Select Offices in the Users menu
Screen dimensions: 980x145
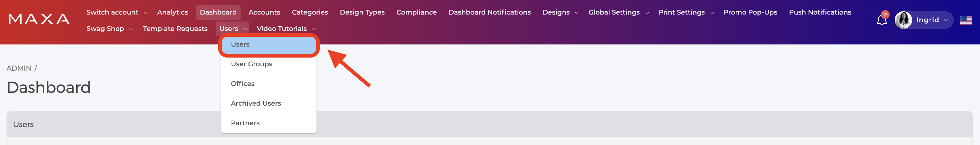pyautogui.click(x=269, y=83)
